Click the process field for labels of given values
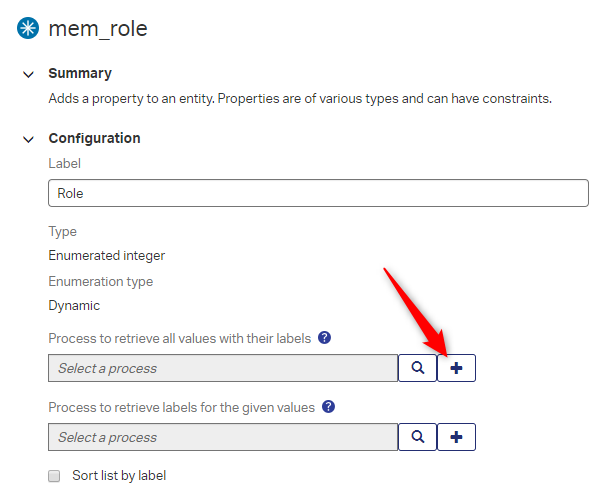The height and width of the screenshot is (495, 604). coord(222,437)
